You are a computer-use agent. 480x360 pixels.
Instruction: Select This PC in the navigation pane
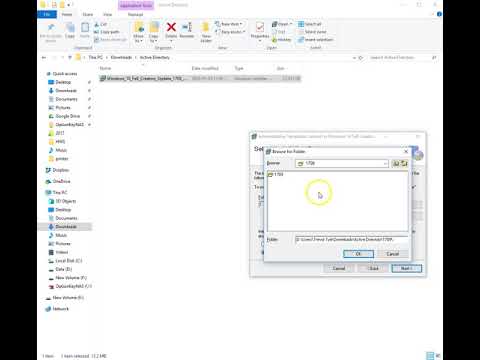(60, 192)
